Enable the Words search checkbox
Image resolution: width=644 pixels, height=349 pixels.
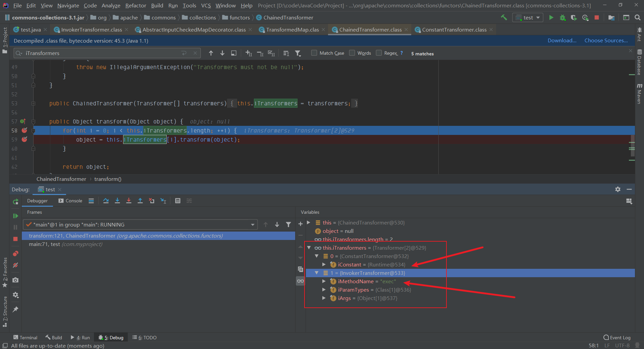coord(352,53)
